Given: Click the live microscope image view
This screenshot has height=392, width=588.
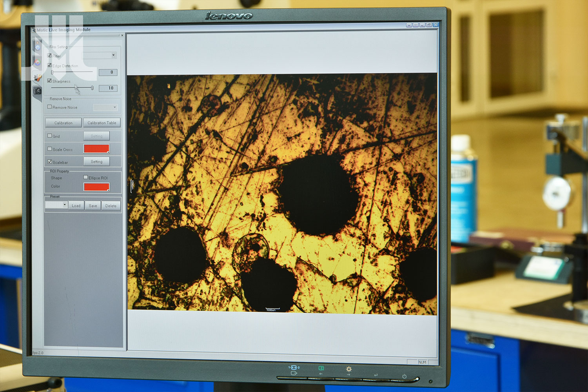Looking at the screenshot, I should point(282,193).
